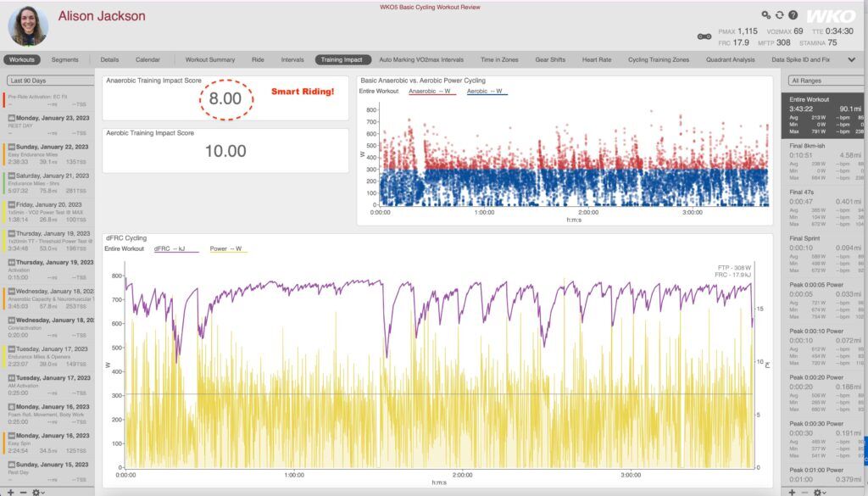Click calendar icon beside Sunday, January 22, 2023
This screenshot has height=496, width=868.
pos(11,147)
